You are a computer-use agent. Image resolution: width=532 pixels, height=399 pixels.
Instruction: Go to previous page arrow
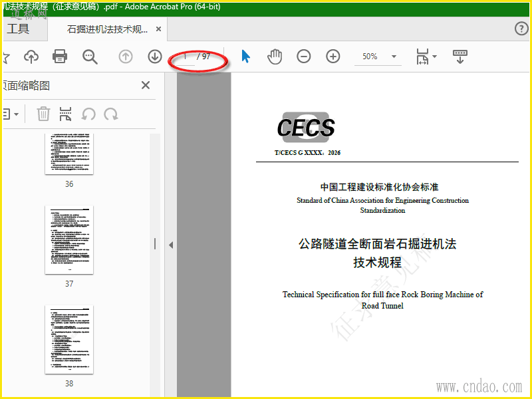click(x=126, y=57)
